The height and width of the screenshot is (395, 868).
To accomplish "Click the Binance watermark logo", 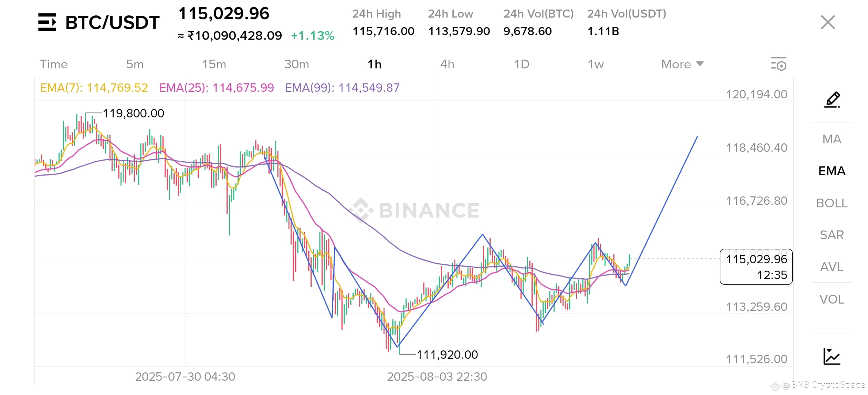I will coord(414,210).
